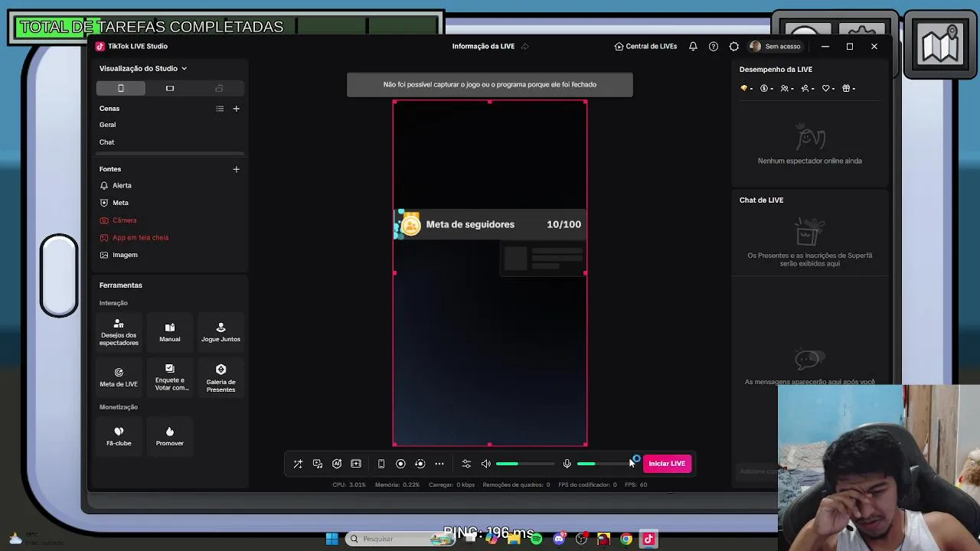Open Central de LIVEs
980x551 pixels.
pos(645,46)
